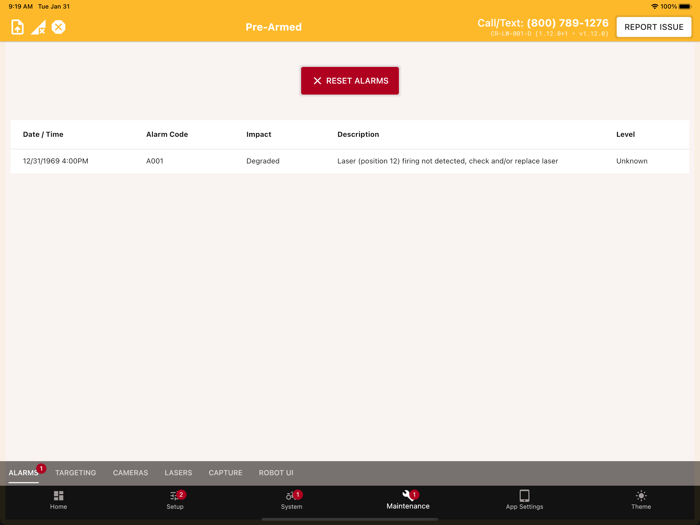The image size is (700, 525).
Task: Select alarm code A001 cell
Action: (x=154, y=161)
